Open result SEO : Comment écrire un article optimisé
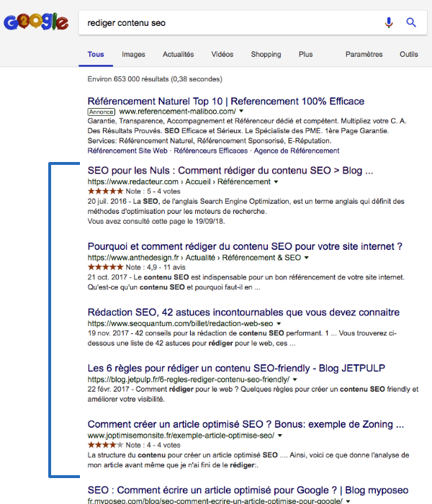 pyautogui.click(x=248, y=490)
